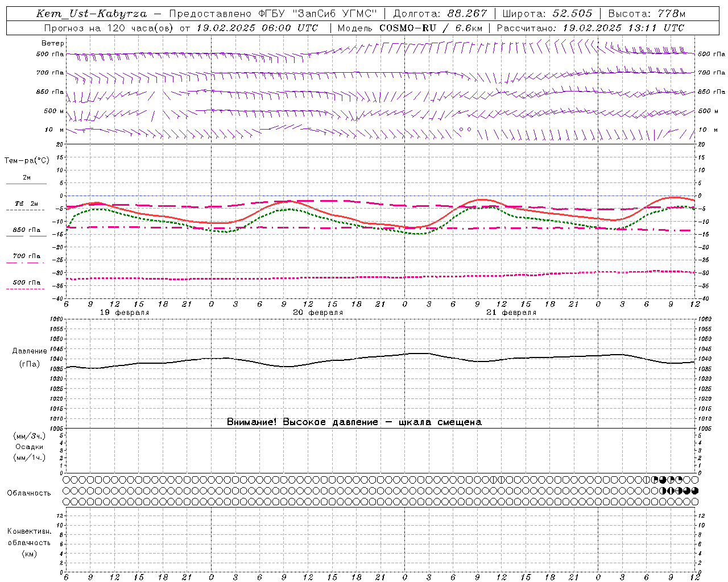Screen dimensions: 728x582
Task: Click the warning text Внимание! Высокое давление
Action: 302,422
